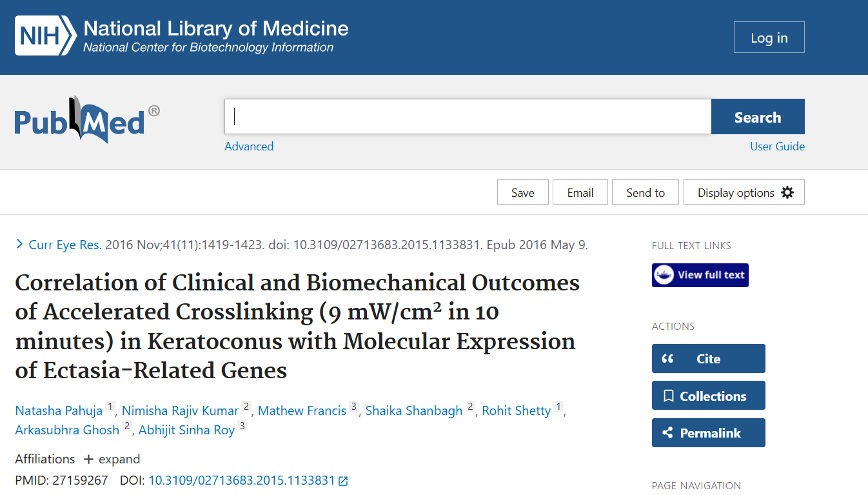This screenshot has height=495, width=868.
Task: Click the Collections bookmark icon
Action: tap(668, 396)
